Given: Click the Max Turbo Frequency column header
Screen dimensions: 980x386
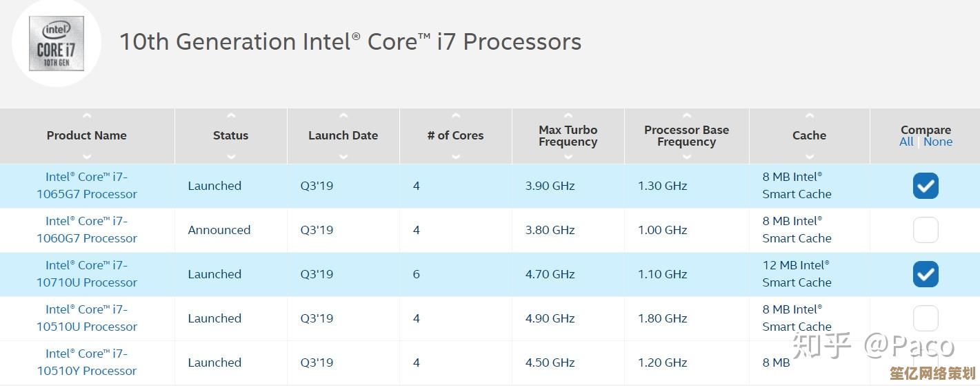Looking at the screenshot, I should 568,136.
